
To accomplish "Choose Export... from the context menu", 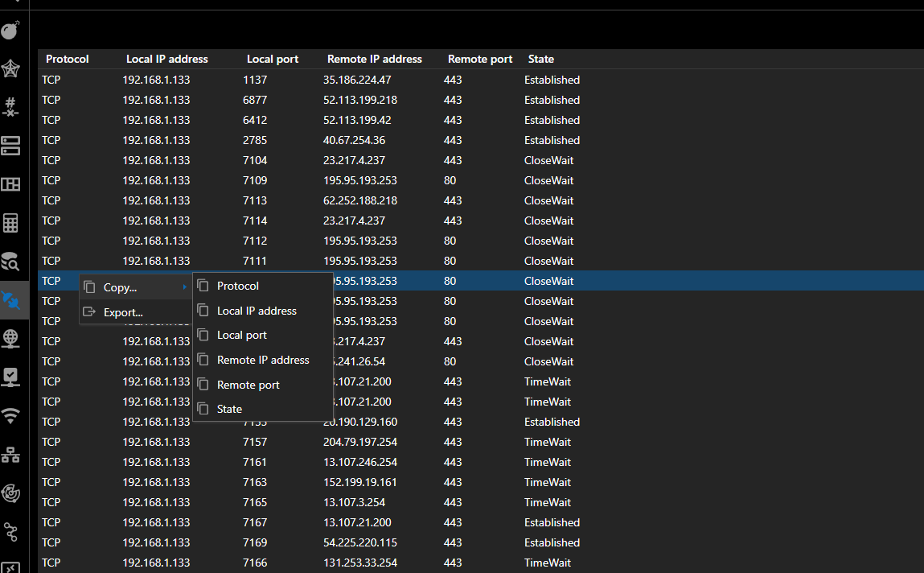I will [123, 312].
